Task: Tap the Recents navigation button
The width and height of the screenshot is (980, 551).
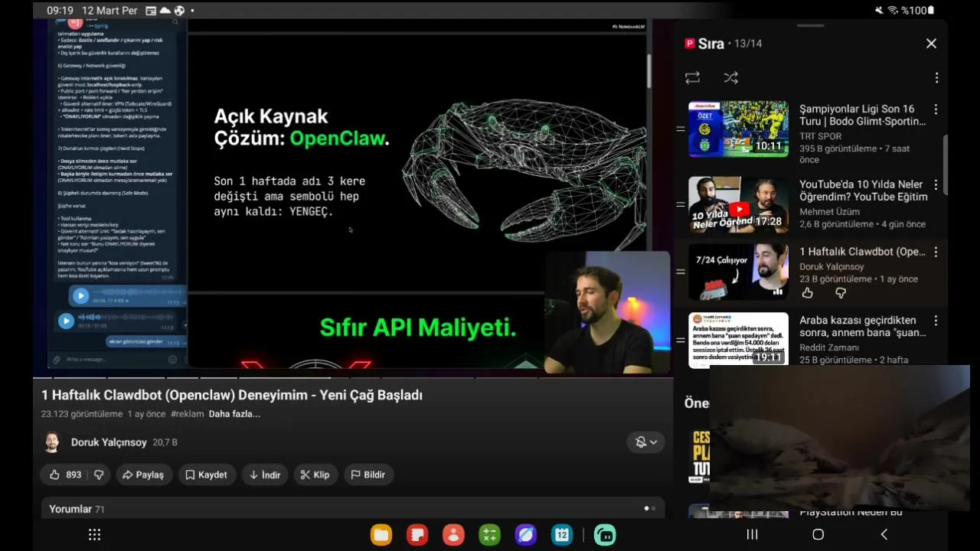Action: (x=752, y=535)
